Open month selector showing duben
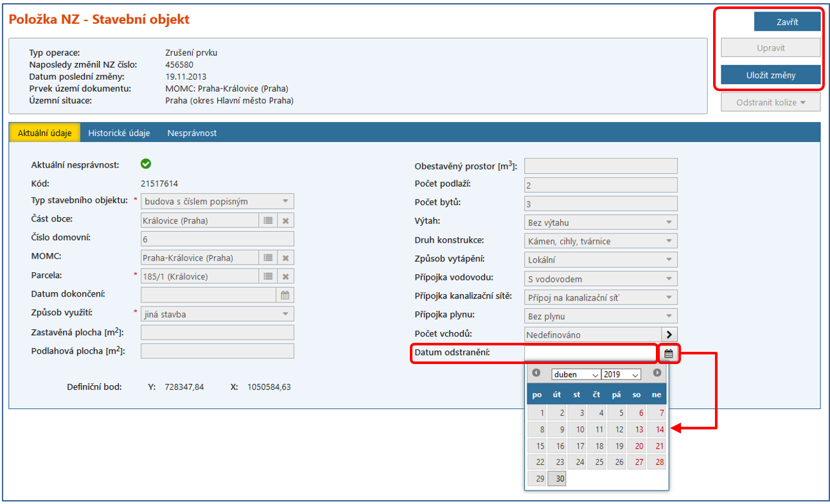830x504 pixels. [x=576, y=374]
